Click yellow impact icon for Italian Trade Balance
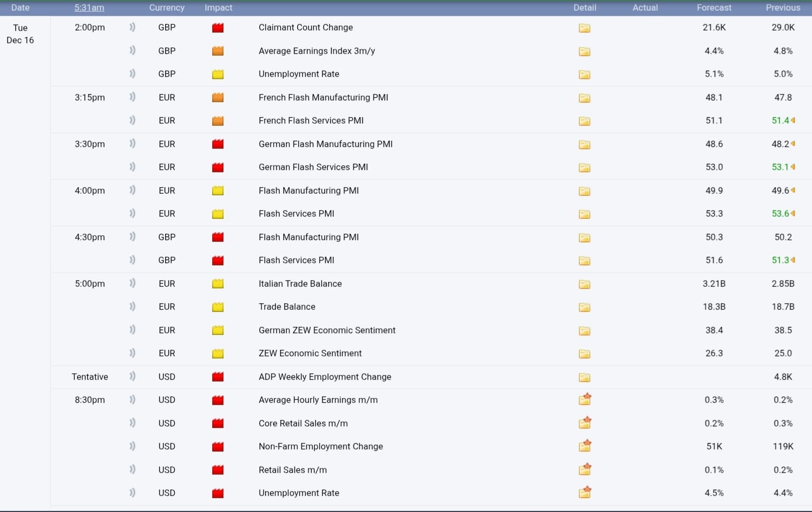The width and height of the screenshot is (812, 512). pyautogui.click(x=218, y=284)
